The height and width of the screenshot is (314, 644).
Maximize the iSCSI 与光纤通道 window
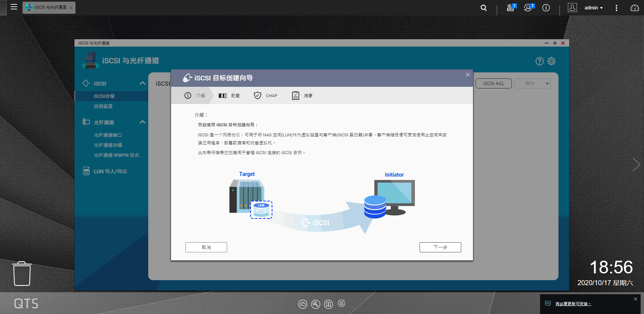pyautogui.click(x=555, y=43)
